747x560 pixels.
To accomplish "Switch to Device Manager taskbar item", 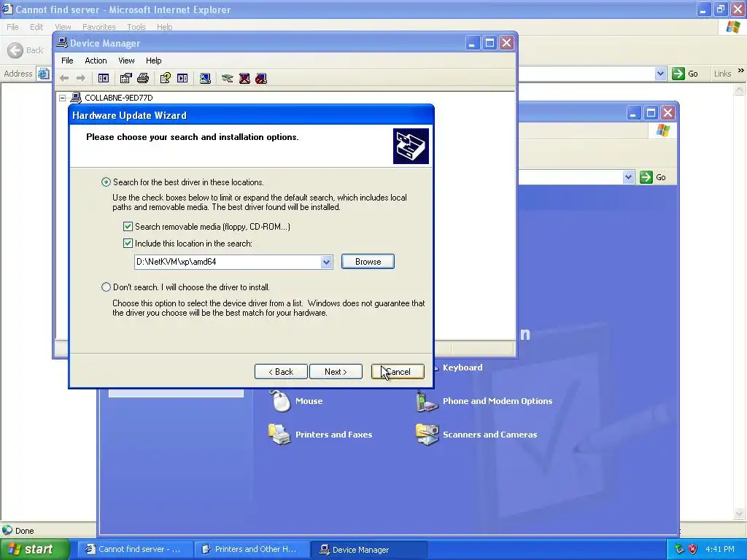I will coord(368,549).
